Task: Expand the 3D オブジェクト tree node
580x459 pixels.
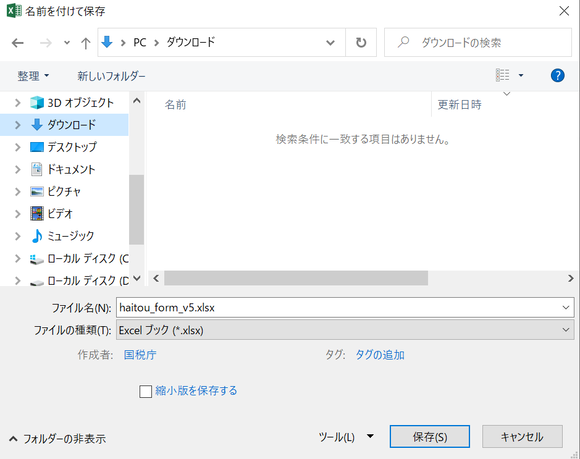Action: point(17,102)
